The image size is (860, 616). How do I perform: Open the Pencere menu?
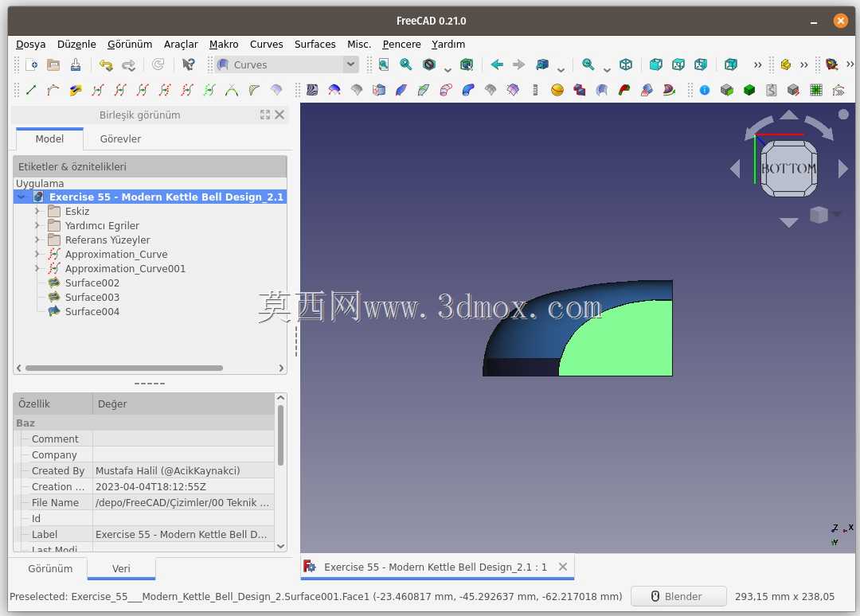point(401,45)
